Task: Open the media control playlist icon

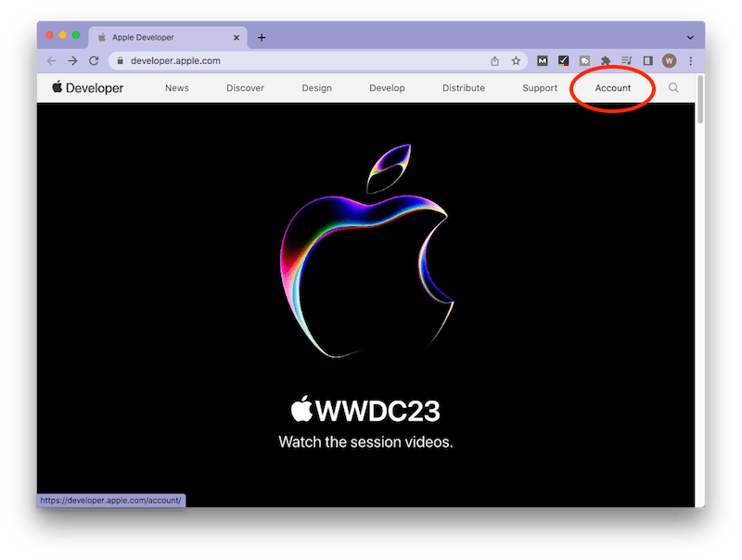Action: 627,61
